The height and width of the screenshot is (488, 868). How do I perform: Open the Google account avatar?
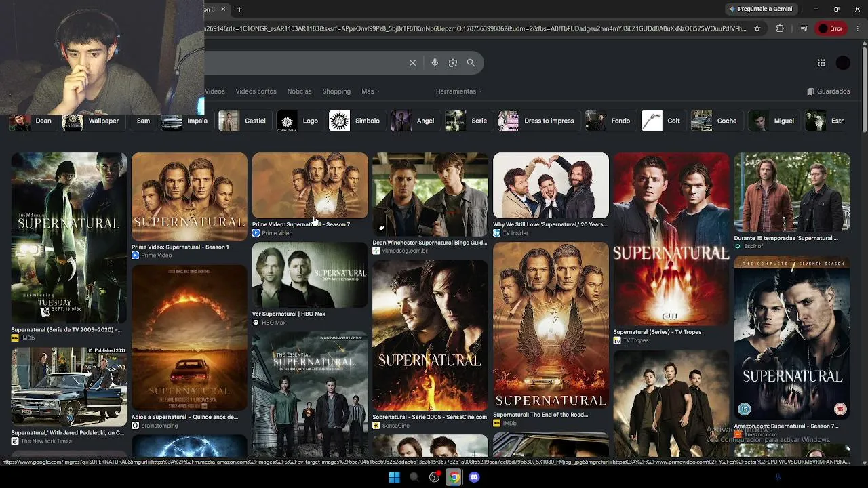tap(843, 63)
